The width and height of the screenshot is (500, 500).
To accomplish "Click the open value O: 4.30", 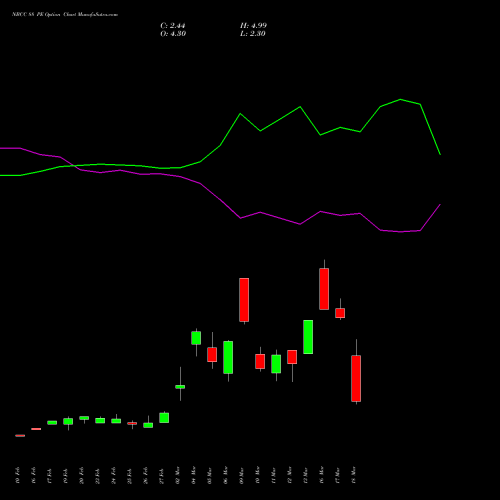I will (173, 34).
